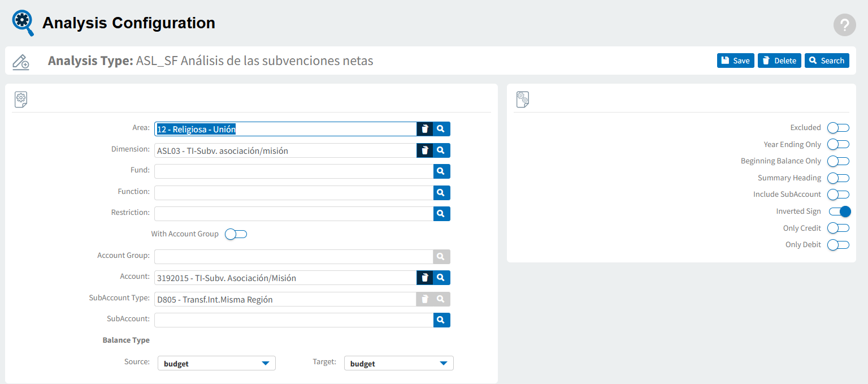Turn on the Only Credit switch
Viewport: 868px width, 384px height.
[839, 228]
